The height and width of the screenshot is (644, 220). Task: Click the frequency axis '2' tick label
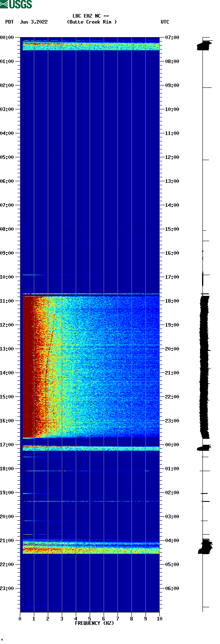pos(48,619)
